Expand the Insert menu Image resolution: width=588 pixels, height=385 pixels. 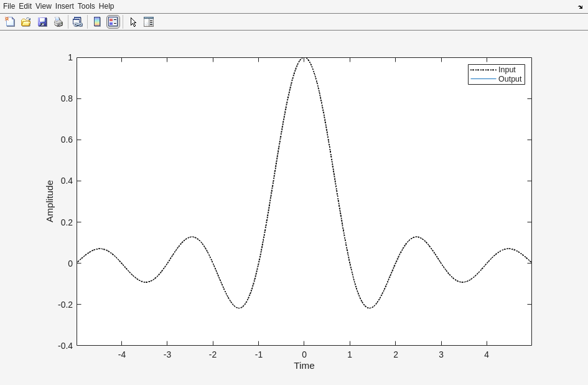click(64, 6)
